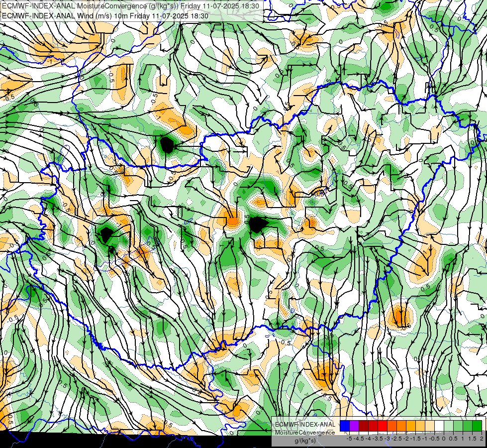Click the northernmost black convergence maximum blob
This screenshot has height=448, width=487.
pyautogui.click(x=167, y=145)
